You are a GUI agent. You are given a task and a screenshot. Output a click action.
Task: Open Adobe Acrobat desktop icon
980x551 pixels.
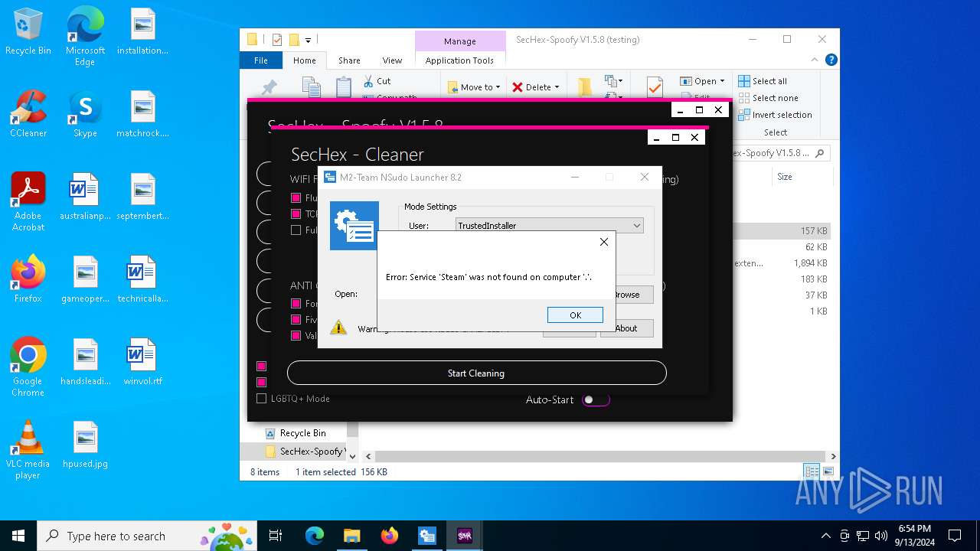(x=28, y=201)
